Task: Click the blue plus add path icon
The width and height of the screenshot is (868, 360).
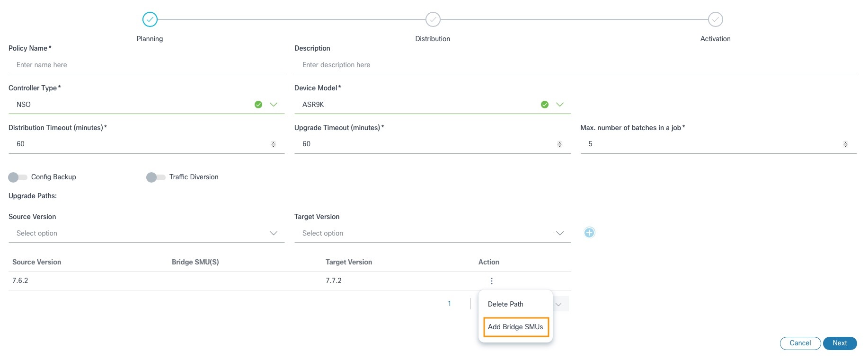Action: (x=589, y=233)
